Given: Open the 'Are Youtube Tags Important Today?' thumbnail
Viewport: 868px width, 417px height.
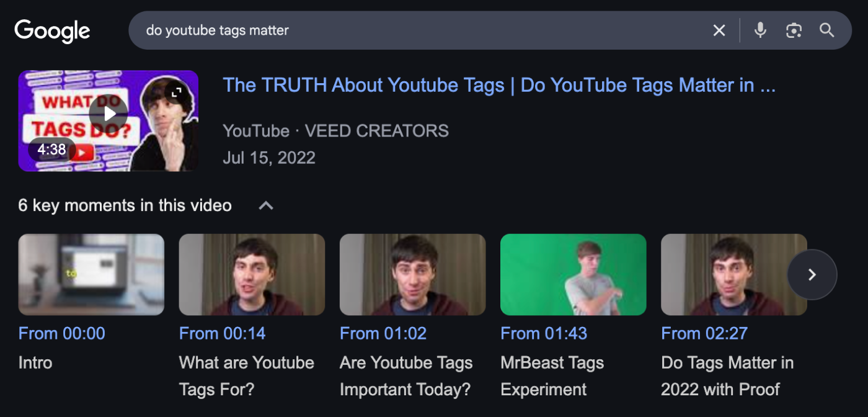Looking at the screenshot, I should [412, 274].
